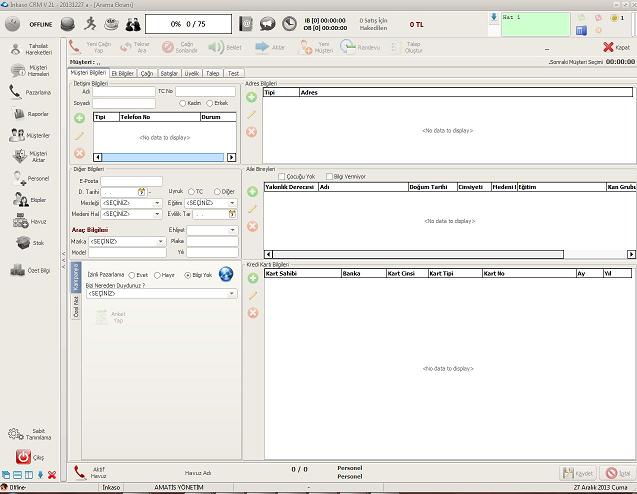Click the İptal cancel button
The image size is (637, 494).
(x=618, y=473)
